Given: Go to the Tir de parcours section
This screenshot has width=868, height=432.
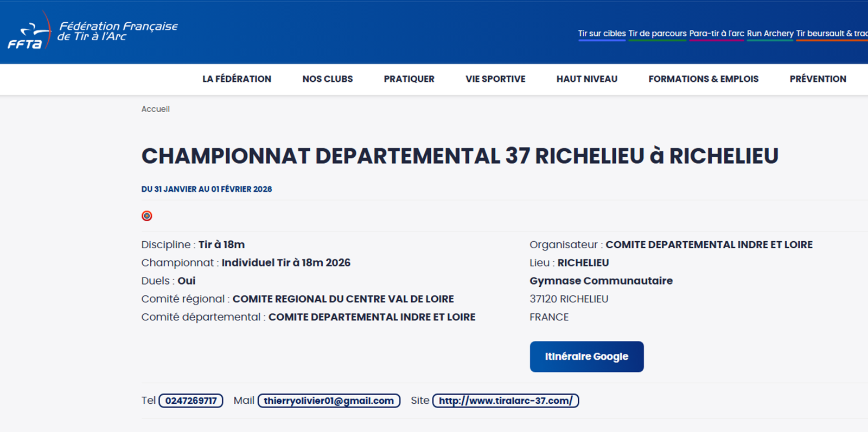Looking at the screenshot, I should pyautogui.click(x=657, y=34).
